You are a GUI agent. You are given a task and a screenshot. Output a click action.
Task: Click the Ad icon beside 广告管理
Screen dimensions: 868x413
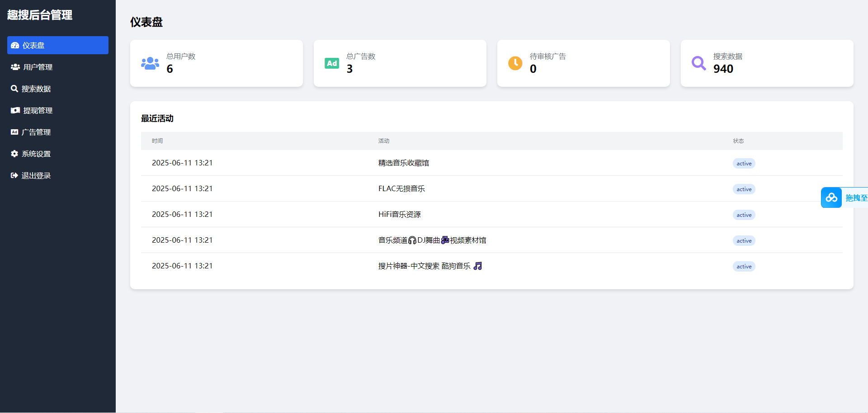tap(14, 132)
